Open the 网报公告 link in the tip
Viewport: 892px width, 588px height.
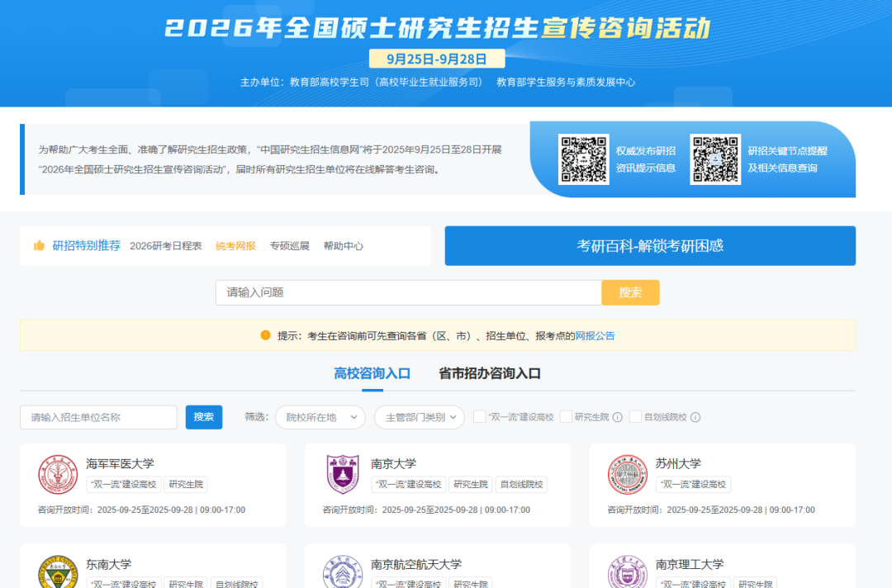pos(595,336)
